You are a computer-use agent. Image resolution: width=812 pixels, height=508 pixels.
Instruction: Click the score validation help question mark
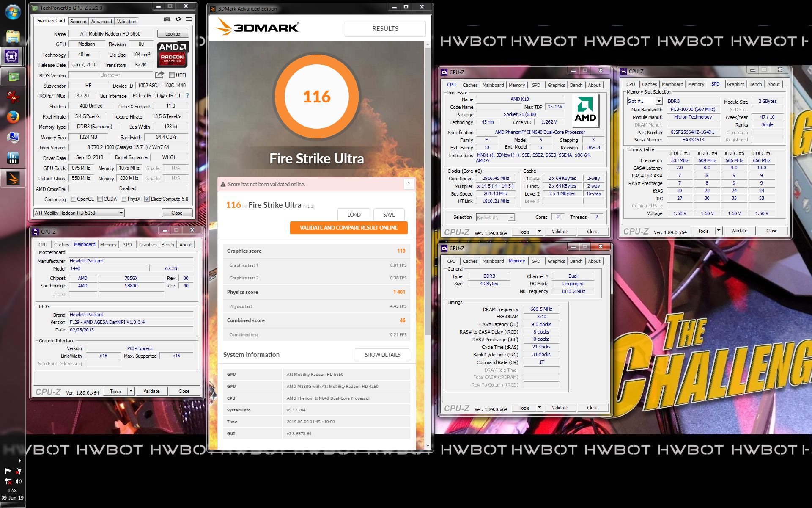(409, 184)
